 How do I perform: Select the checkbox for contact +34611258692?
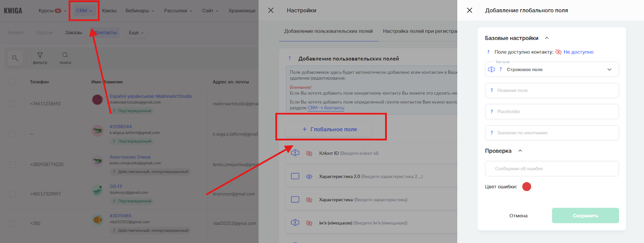(x=13, y=104)
